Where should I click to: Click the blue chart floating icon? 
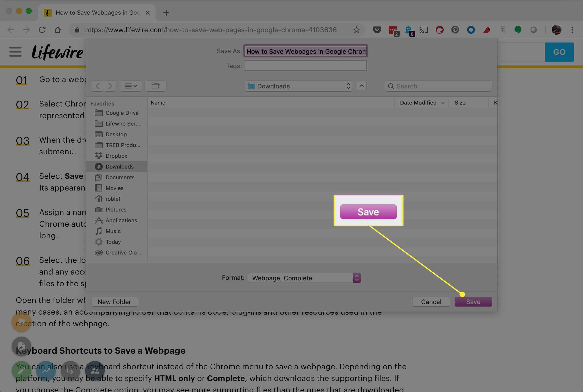(x=46, y=371)
